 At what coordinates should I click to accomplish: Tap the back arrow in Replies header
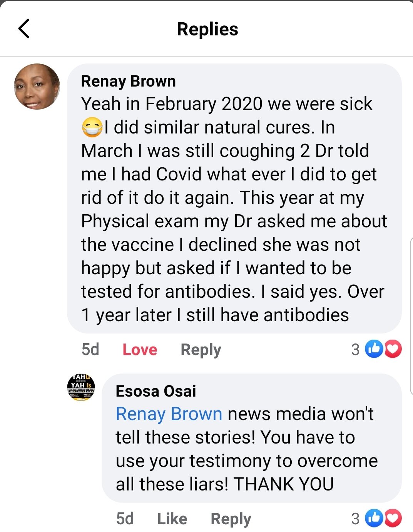(x=24, y=29)
